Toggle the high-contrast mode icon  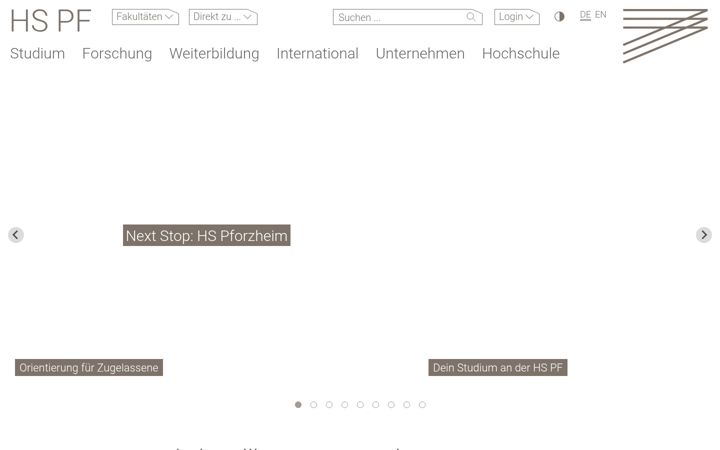pyautogui.click(x=559, y=17)
